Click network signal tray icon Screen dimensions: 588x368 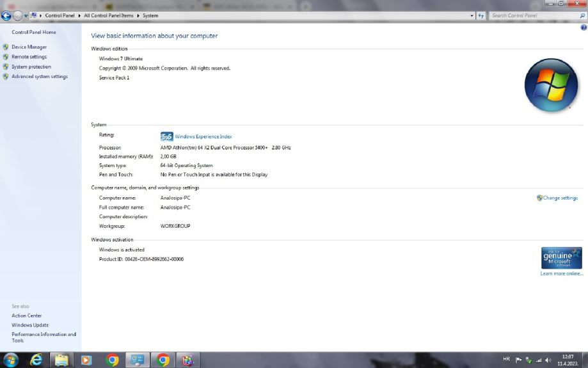(x=539, y=360)
